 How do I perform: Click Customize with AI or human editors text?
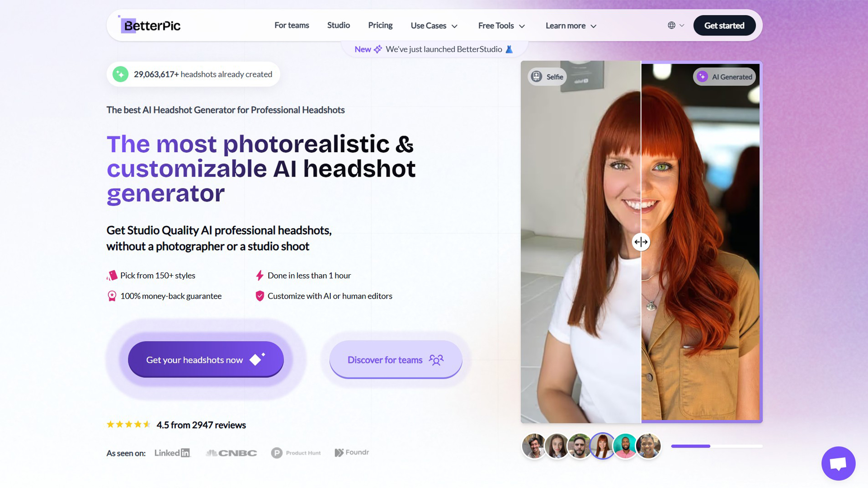point(330,296)
